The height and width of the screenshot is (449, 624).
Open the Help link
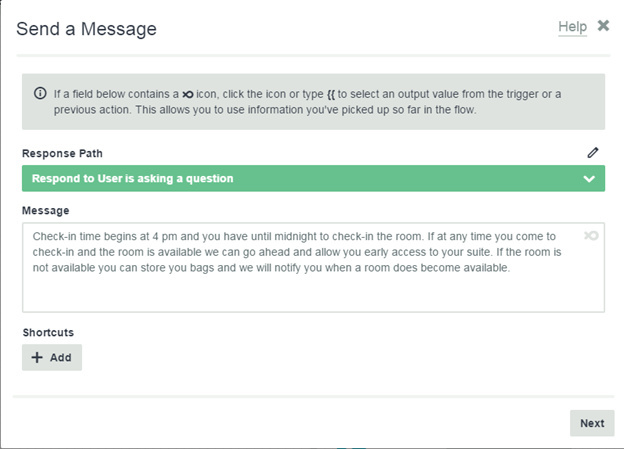click(572, 27)
